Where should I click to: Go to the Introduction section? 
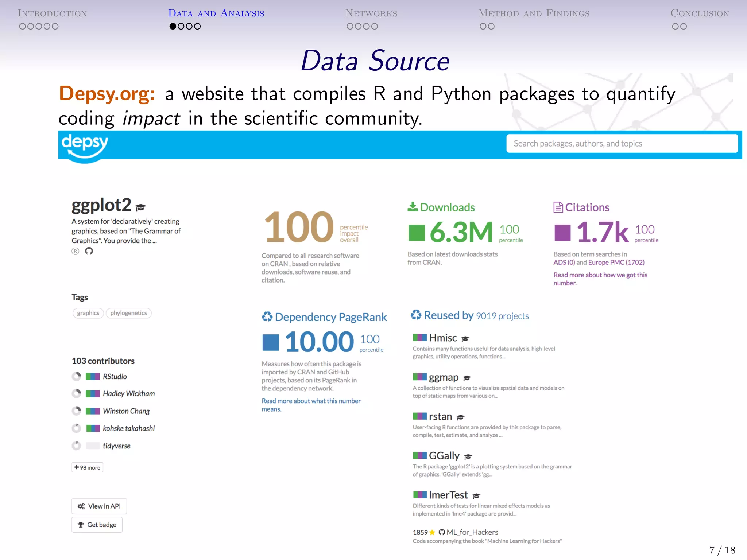pyautogui.click(x=53, y=13)
